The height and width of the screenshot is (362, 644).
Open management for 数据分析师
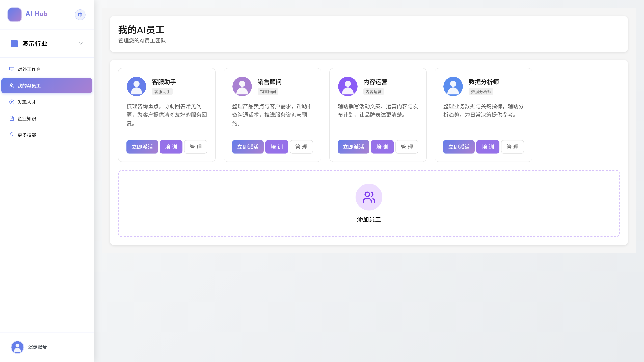tap(513, 147)
